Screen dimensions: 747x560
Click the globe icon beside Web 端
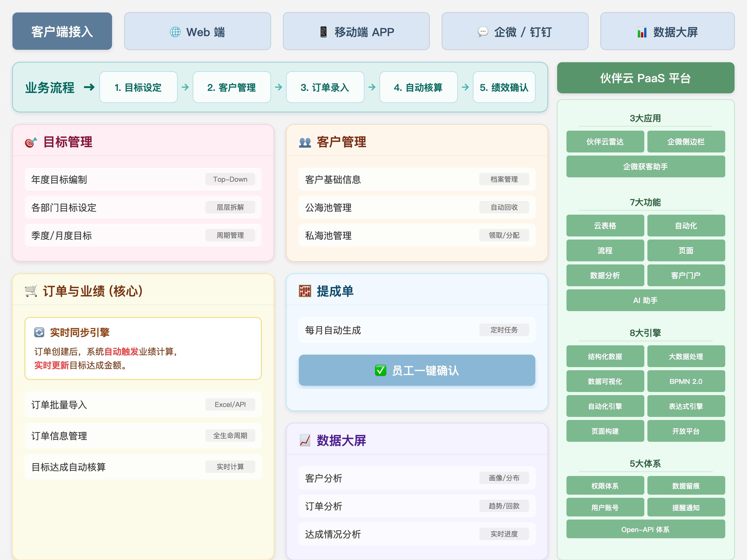point(175,32)
